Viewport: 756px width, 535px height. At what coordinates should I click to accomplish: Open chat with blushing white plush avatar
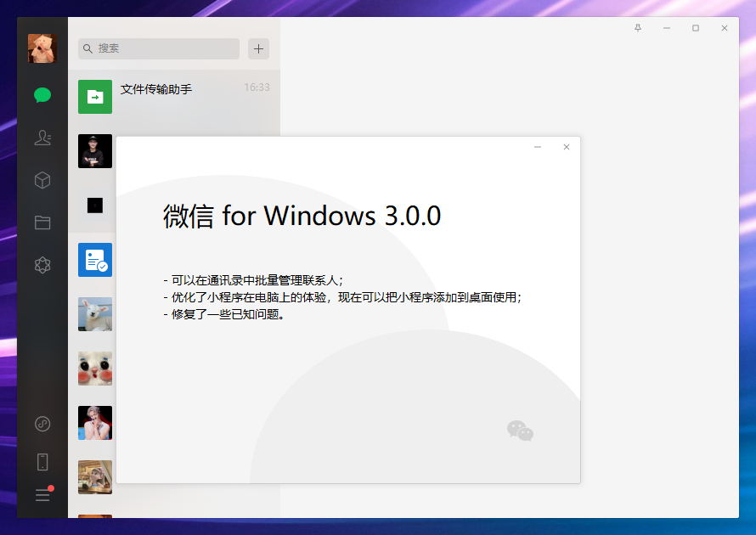pos(95,369)
